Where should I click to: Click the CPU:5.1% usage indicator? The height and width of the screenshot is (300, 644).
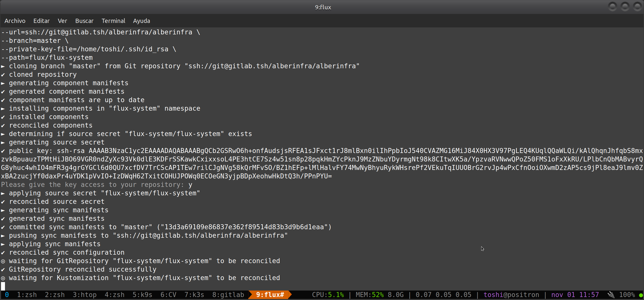pos(328,295)
